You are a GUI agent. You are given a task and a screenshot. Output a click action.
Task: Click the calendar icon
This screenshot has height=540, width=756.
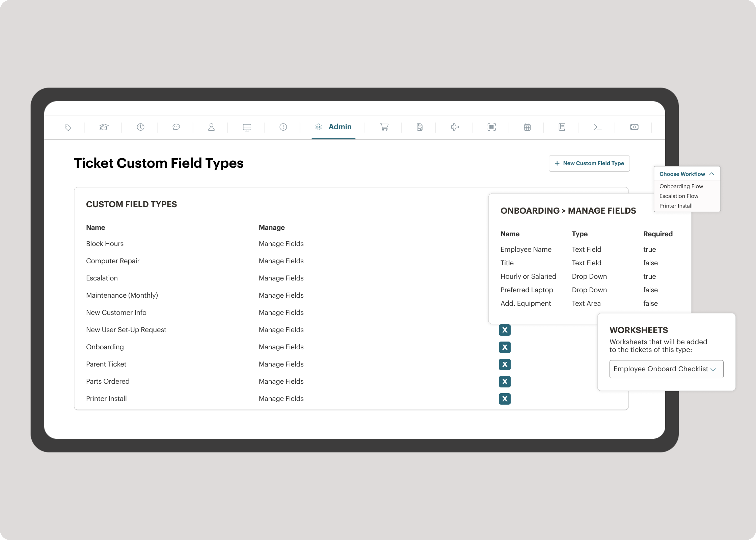527,127
